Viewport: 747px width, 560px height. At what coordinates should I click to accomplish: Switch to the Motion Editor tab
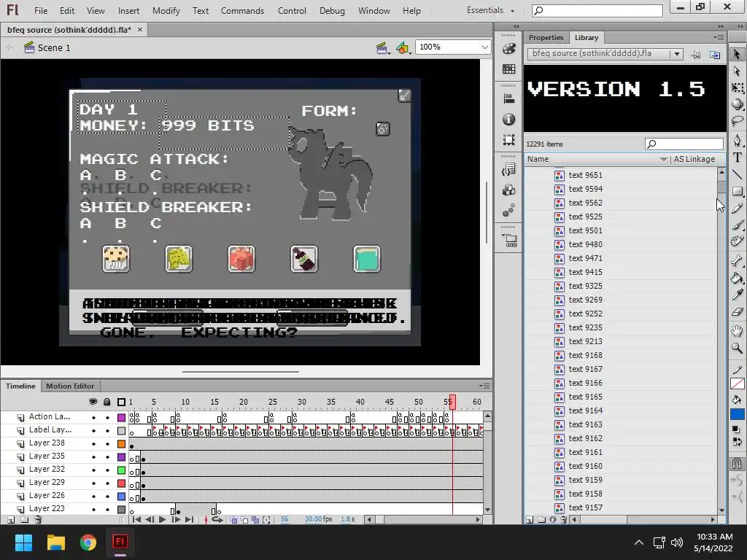(70, 386)
